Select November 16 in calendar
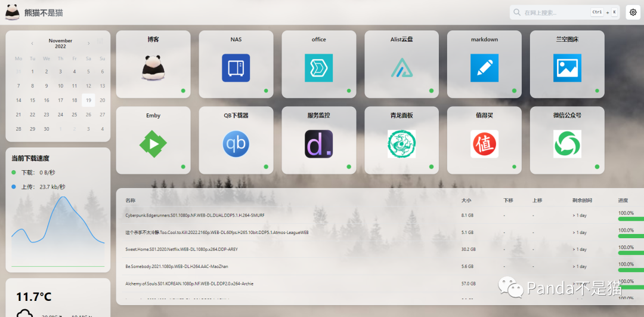The width and height of the screenshot is (644, 317). [x=47, y=100]
